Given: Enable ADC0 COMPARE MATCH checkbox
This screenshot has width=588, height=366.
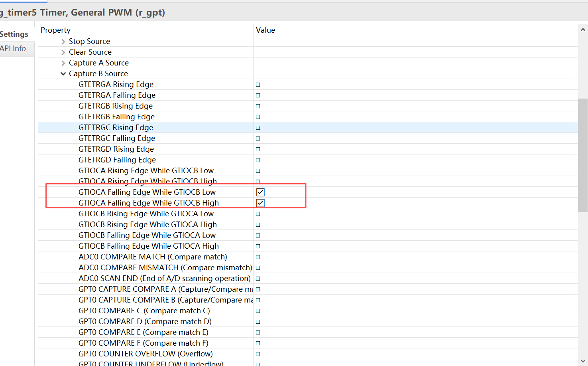Looking at the screenshot, I should click(258, 257).
